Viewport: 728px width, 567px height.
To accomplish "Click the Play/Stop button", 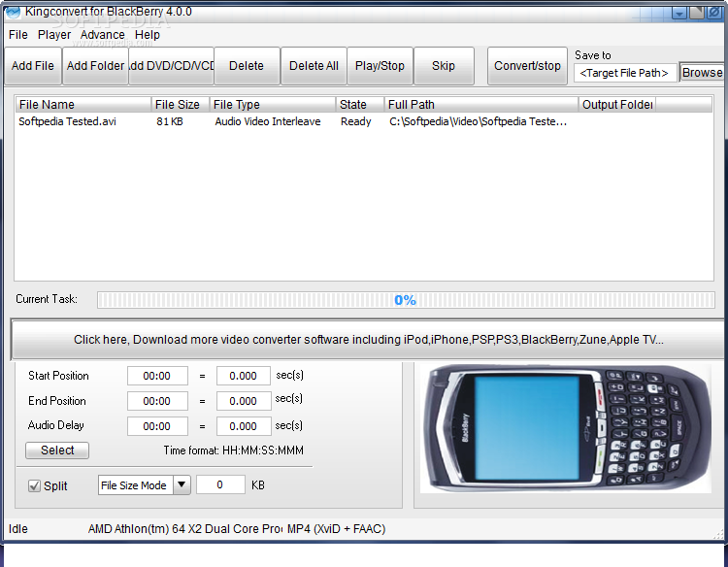I will [380, 66].
